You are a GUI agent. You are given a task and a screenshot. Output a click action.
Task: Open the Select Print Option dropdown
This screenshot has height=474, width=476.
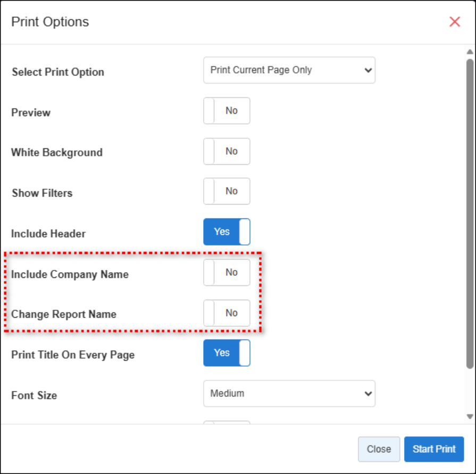(x=289, y=70)
